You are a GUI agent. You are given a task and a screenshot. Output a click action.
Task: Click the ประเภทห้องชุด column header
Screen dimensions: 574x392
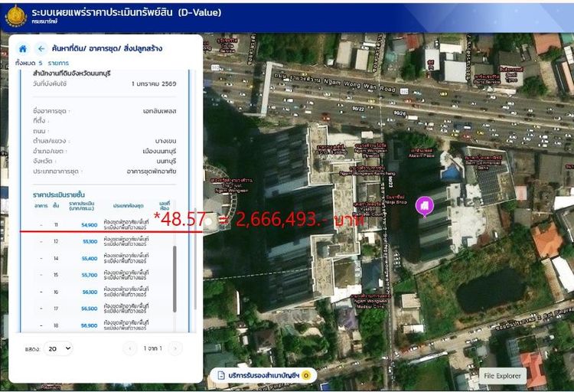point(128,206)
